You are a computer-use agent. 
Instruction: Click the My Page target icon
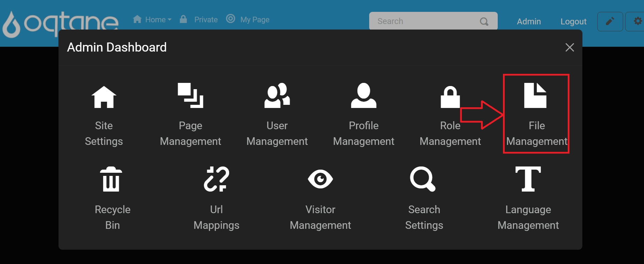coord(231,18)
